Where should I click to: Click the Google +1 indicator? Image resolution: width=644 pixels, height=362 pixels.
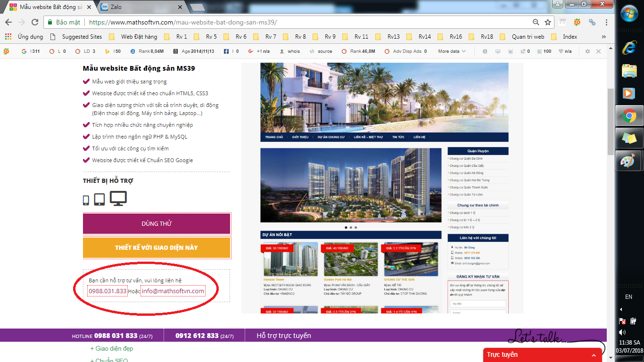click(x=259, y=51)
